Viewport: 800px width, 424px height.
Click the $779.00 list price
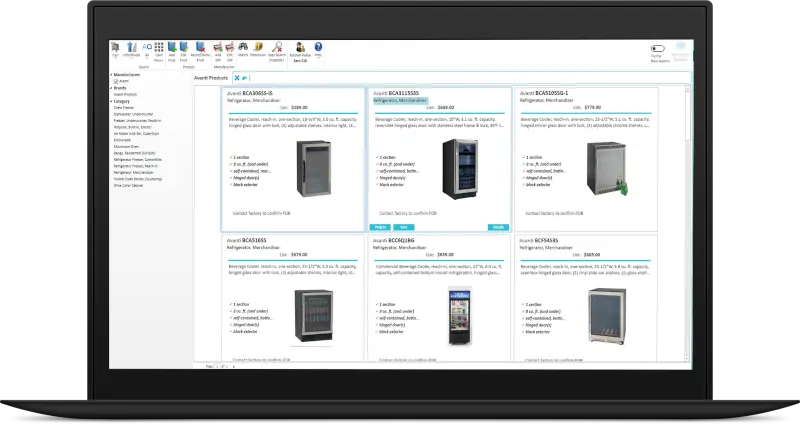pyautogui.click(x=592, y=108)
